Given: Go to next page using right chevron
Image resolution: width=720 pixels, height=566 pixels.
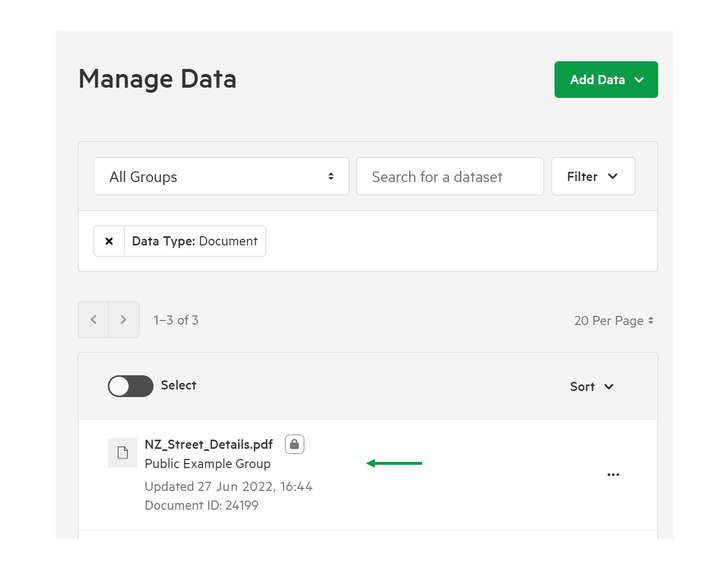Looking at the screenshot, I should pos(124,320).
